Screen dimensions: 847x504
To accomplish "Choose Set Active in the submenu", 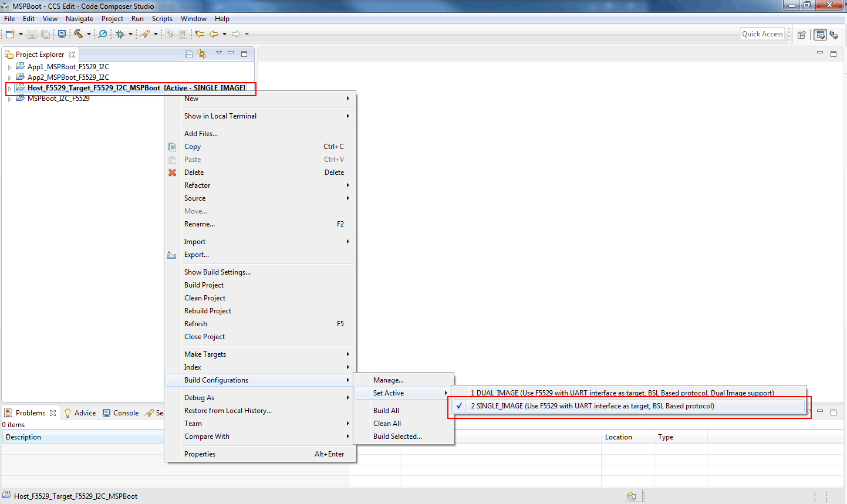I will pyautogui.click(x=403, y=393).
